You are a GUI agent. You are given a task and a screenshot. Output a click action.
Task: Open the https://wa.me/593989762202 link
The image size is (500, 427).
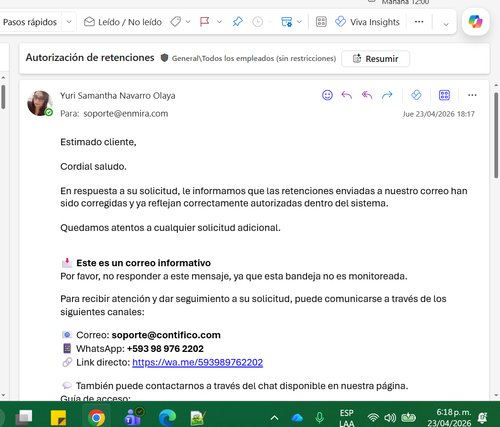197,362
